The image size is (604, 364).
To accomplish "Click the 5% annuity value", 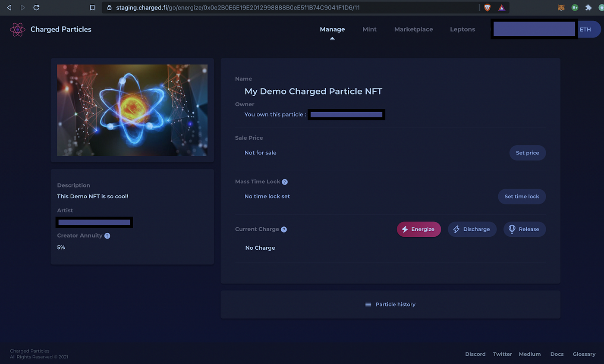I will 61,248.
